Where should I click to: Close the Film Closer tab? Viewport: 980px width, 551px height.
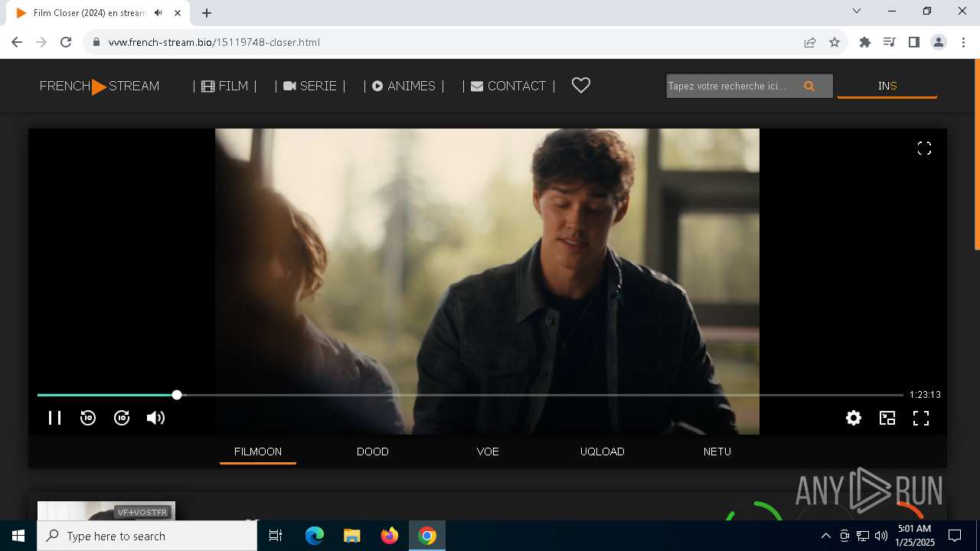point(178,13)
